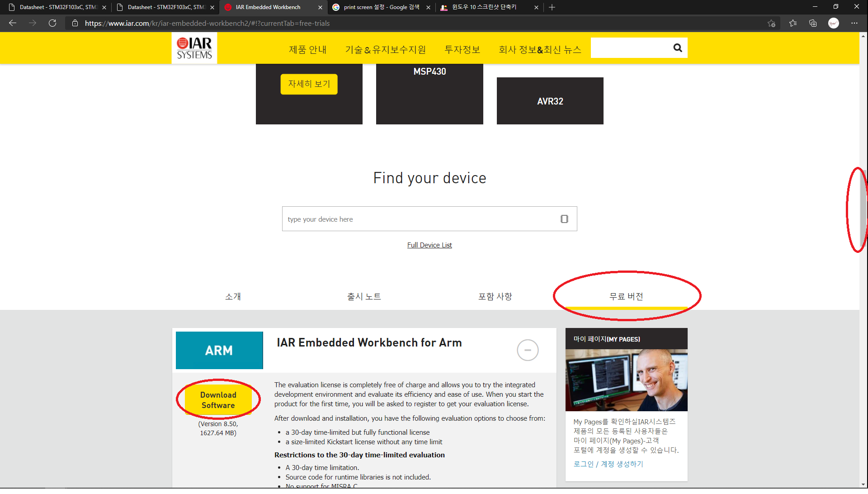Select the 무료 버전 tab
The width and height of the screenshot is (868, 494).
click(626, 296)
